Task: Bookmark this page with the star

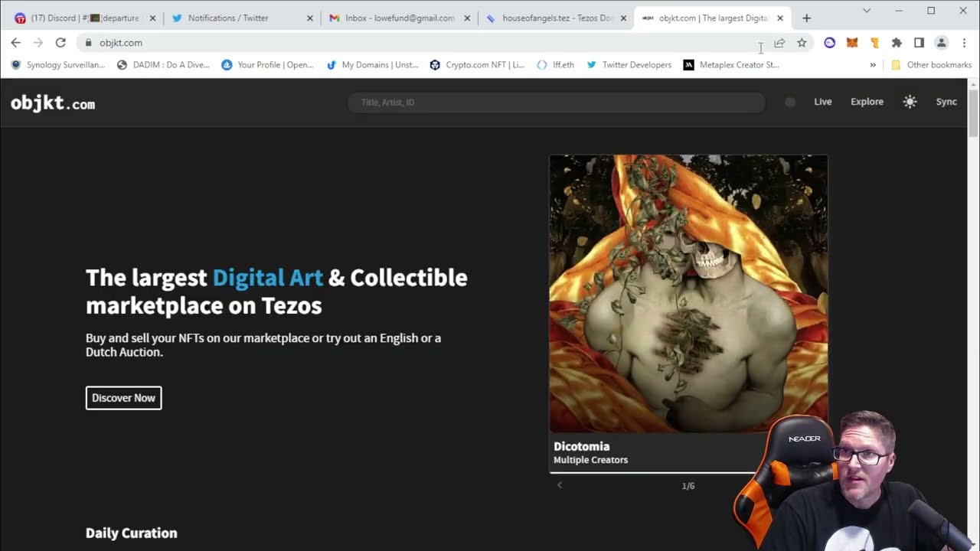Action: click(x=802, y=43)
